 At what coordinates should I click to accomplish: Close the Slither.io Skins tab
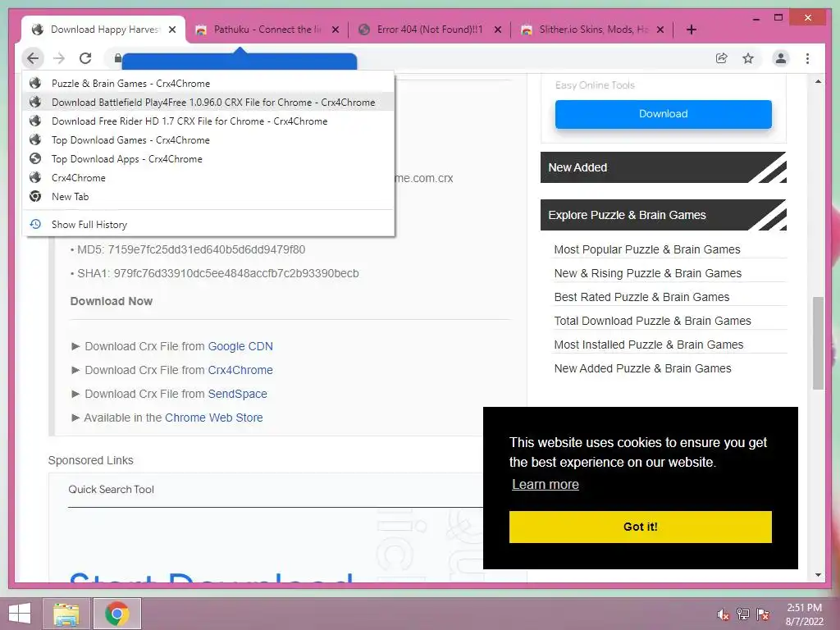(660, 30)
